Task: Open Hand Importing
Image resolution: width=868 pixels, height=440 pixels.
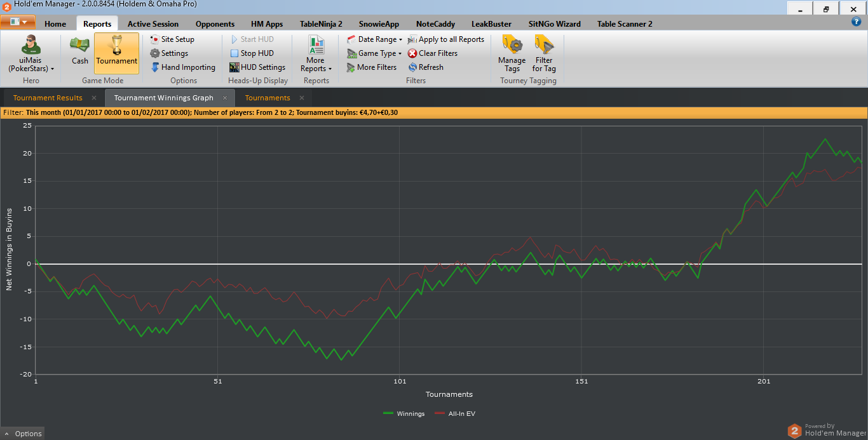Action: click(183, 67)
